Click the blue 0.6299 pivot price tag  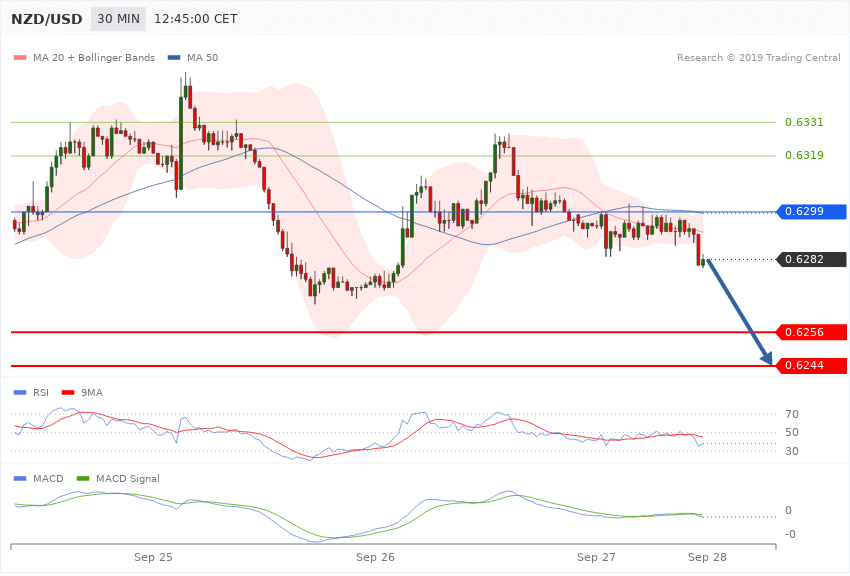pos(811,211)
